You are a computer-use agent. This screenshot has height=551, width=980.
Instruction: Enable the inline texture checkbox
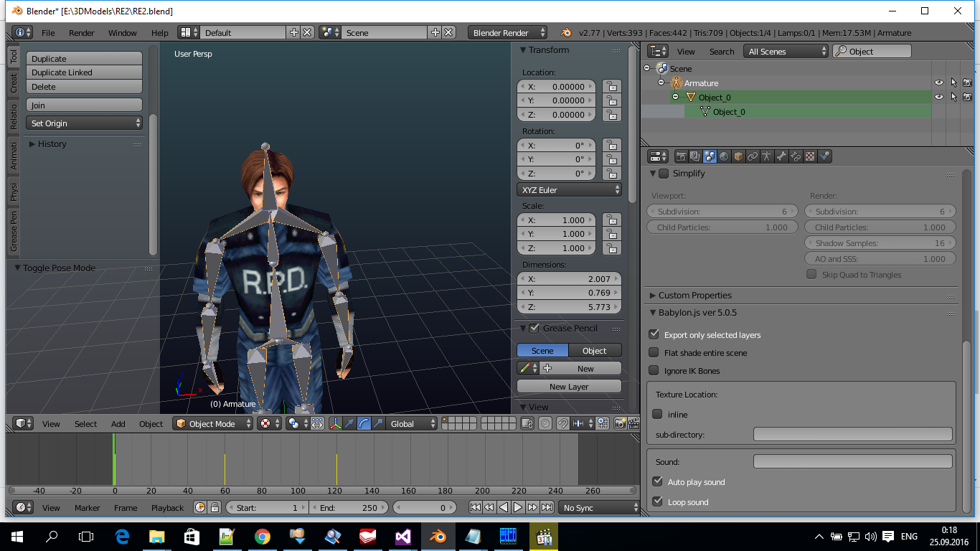[657, 414]
